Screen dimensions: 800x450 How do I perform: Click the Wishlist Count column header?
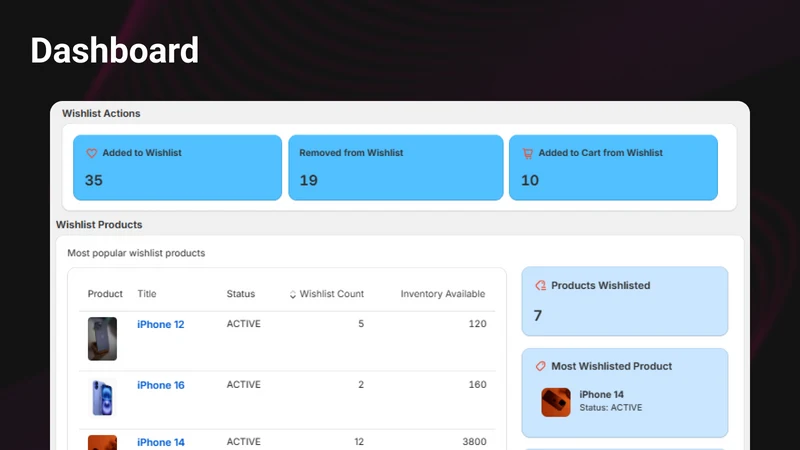click(332, 294)
